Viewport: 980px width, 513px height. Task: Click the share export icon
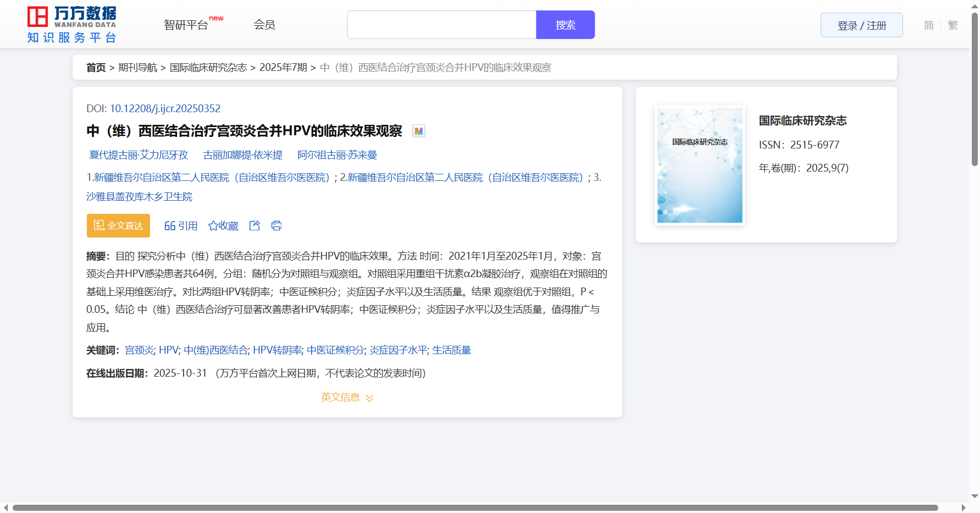(254, 226)
